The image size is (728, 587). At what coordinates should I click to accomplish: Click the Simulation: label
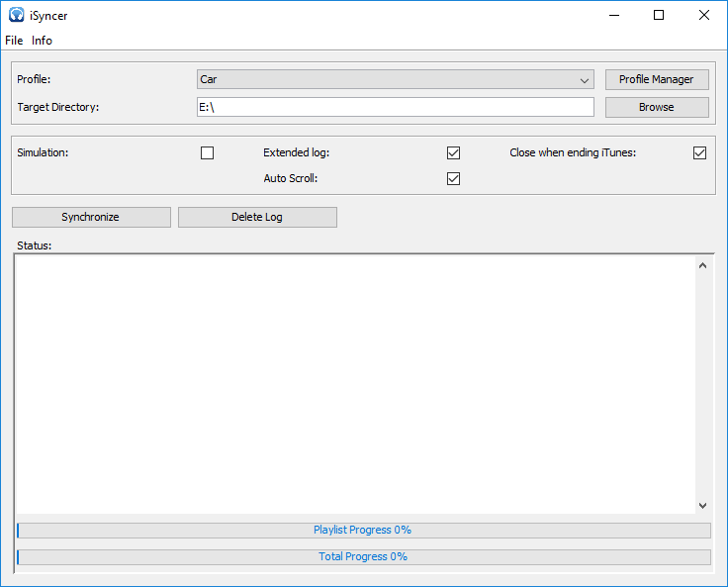[43, 152]
